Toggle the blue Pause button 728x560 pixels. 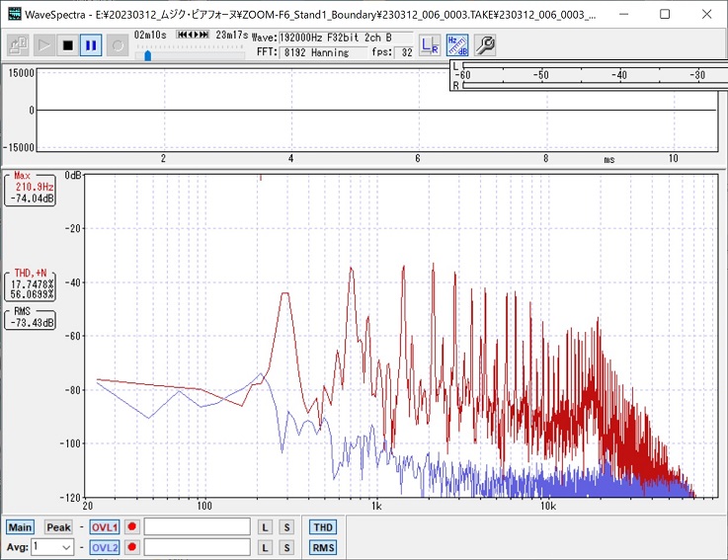[x=91, y=45]
